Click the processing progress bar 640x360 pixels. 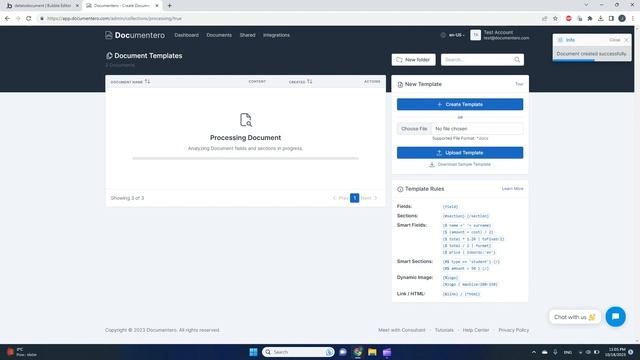[245, 158]
